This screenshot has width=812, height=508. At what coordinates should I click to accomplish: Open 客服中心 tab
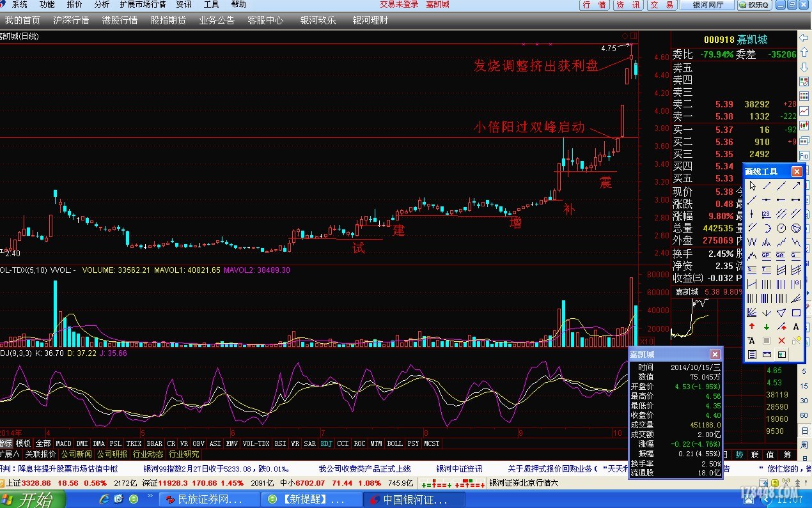pyautogui.click(x=265, y=20)
